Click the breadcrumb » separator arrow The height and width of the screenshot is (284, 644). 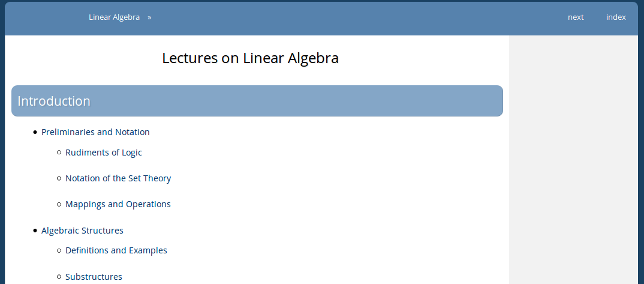149,17
